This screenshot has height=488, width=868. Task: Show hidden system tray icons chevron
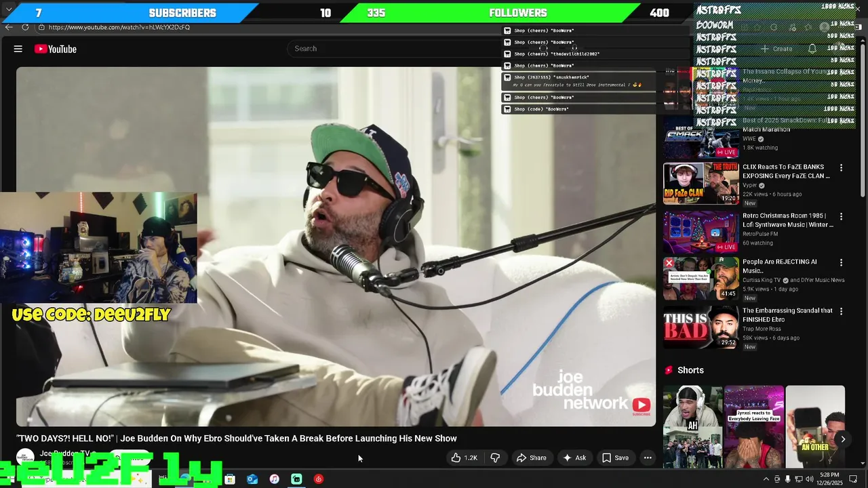[x=766, y=479]
